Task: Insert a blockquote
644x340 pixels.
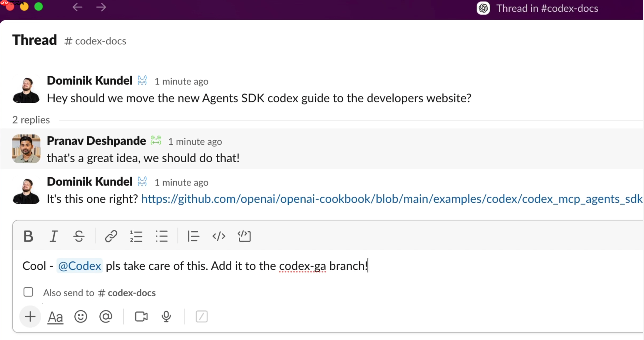Action: tap(193, 236)
